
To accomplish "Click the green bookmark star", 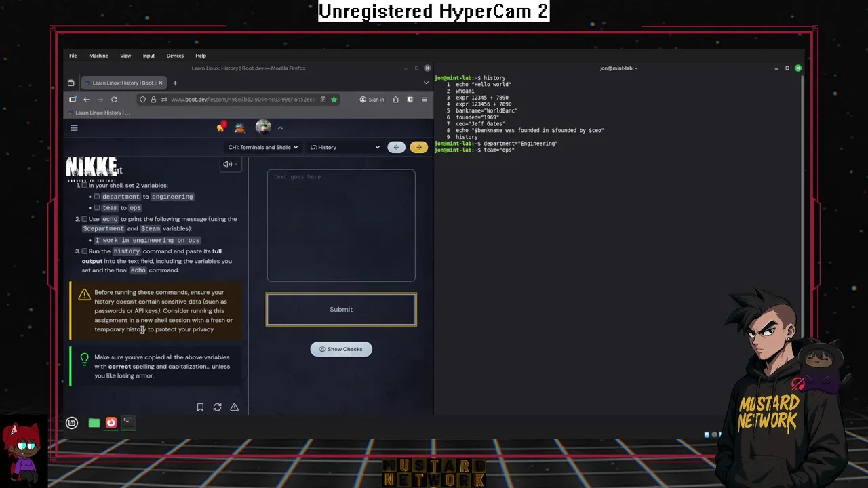I will [334, 100].
